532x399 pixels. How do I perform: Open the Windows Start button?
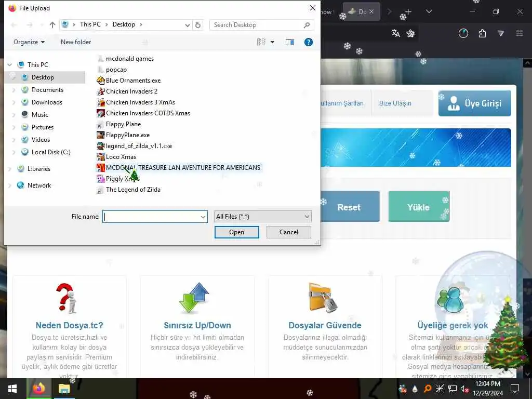coord(12,389)
